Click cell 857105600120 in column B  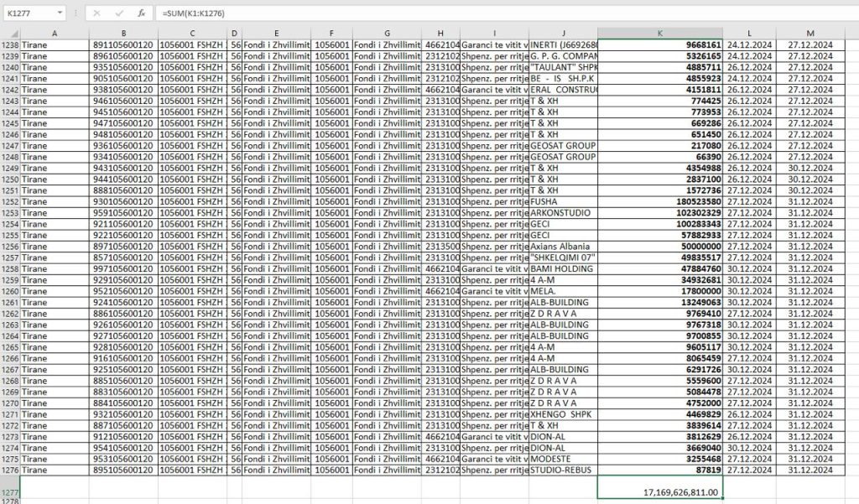click(123, 257)
